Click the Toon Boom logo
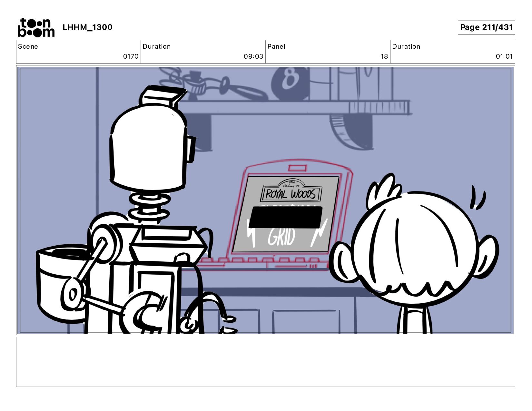Viewport: 532px width, 411px height. tap(36, 27)
